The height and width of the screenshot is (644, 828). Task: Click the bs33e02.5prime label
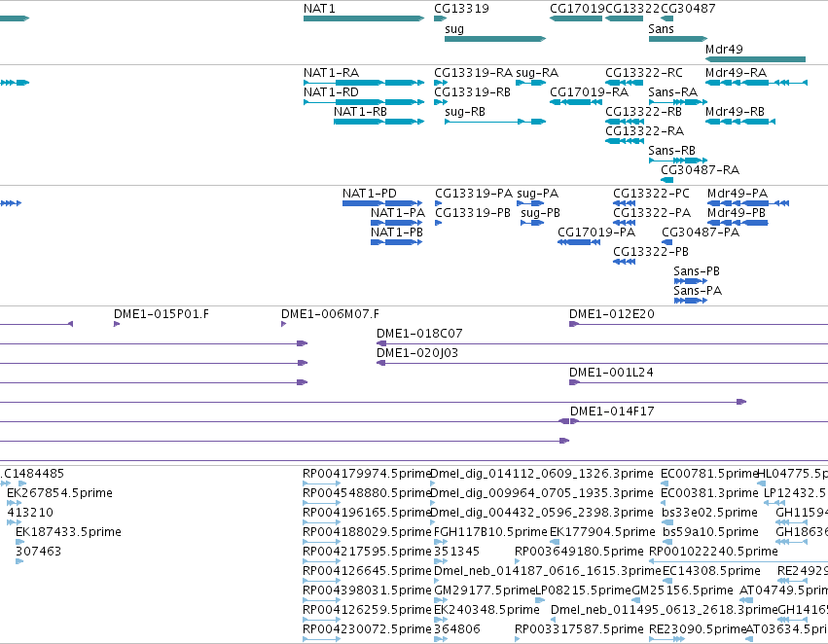tap(709, 513)
